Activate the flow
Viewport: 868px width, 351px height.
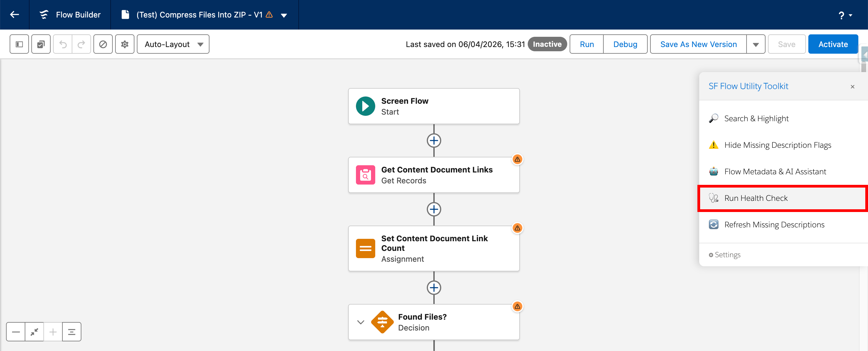833,44
